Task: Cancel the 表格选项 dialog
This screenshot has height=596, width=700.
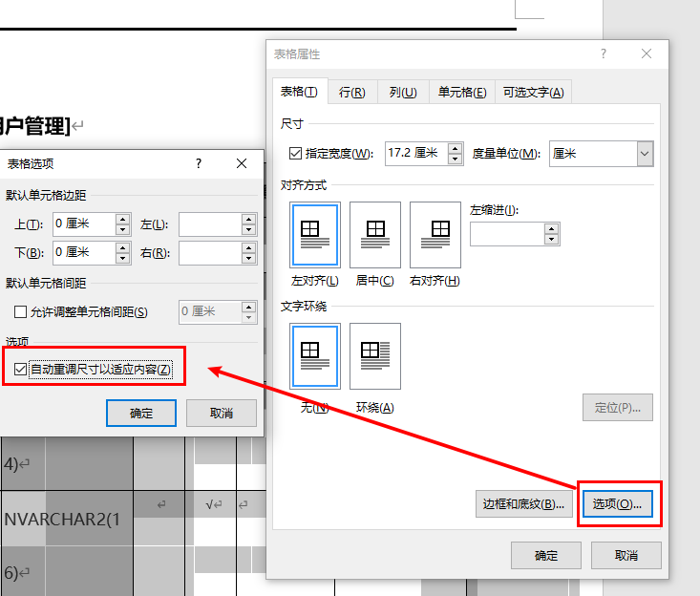Action: tap(222, 413)
